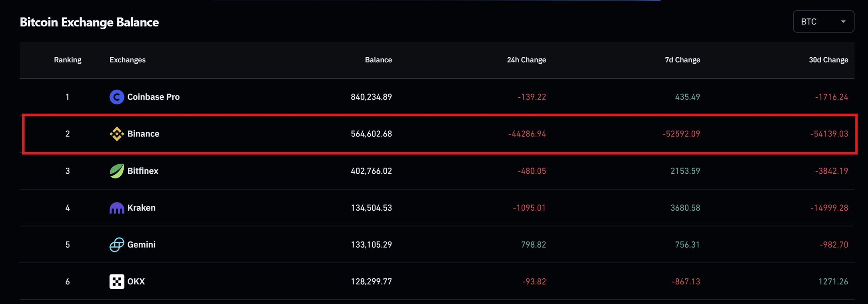Screen dimensions: 868x304
Task: Click ranking number 3 in Bitfinex row
Action: coord(67,171)
